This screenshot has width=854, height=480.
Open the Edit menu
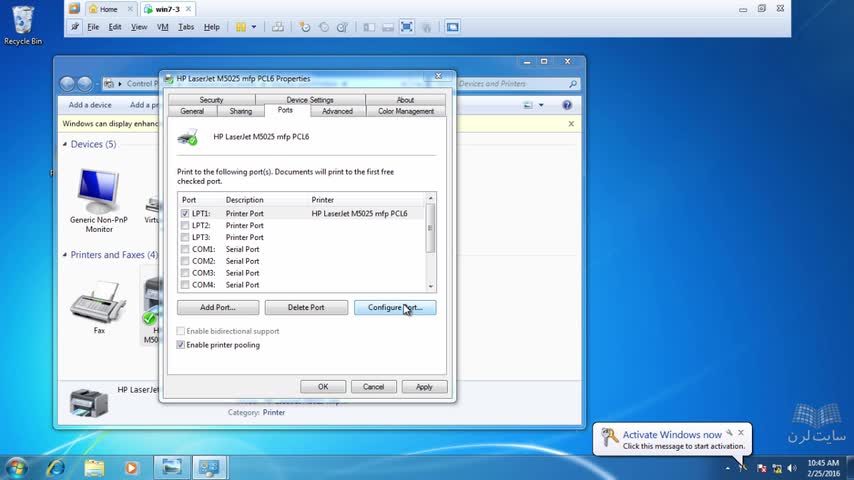pyautogui.click(x=115, y=27)
